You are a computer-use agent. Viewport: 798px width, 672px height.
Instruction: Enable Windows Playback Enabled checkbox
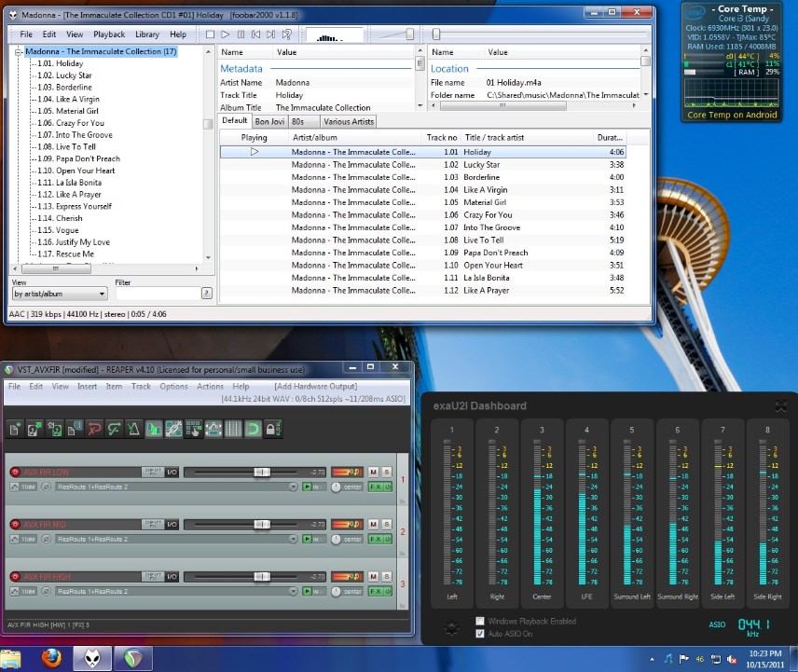coord(480,621)
